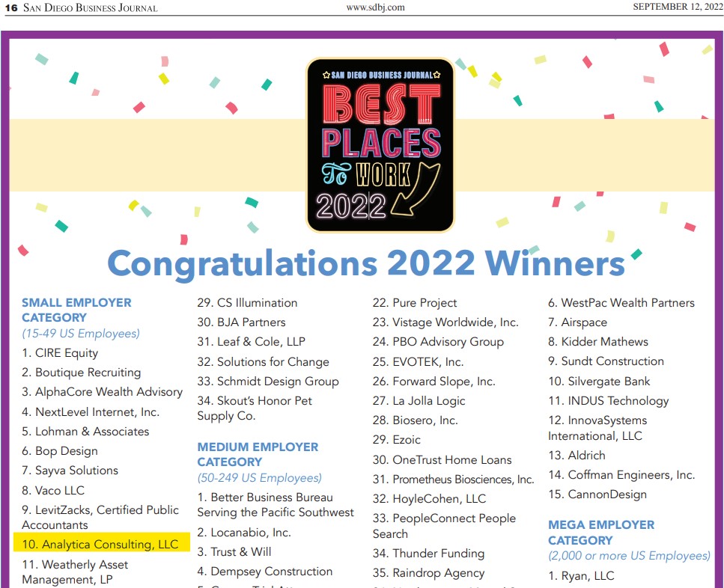Viewport: 724px width, 588px height.
Task: Select the INDUS Technology entry
Action: tap(609, 401)
